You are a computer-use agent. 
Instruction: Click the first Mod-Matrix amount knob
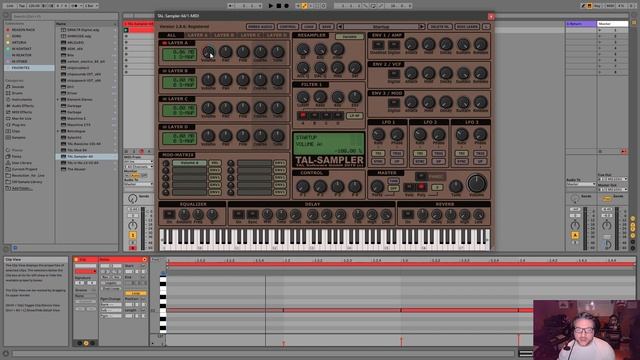click(166, 164)
